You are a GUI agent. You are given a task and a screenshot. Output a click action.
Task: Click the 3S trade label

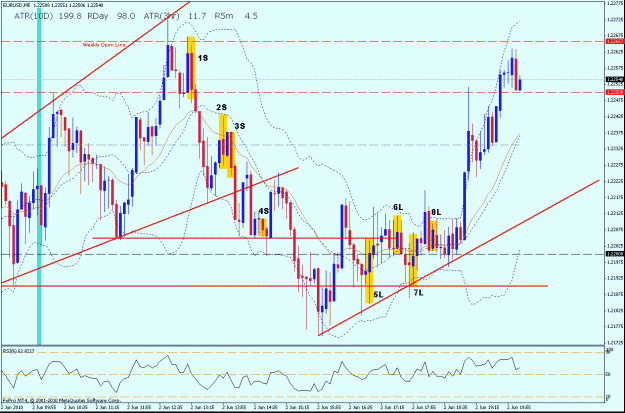pos(240,126)
